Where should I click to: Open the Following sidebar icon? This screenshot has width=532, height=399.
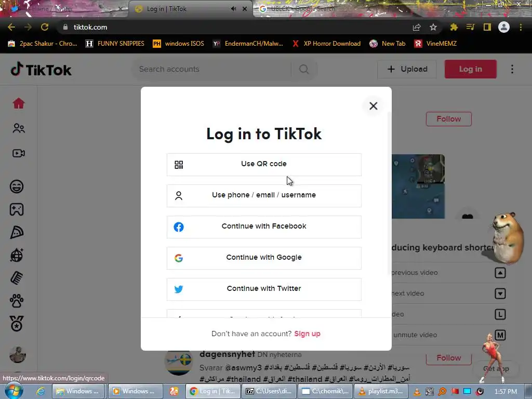19,128
